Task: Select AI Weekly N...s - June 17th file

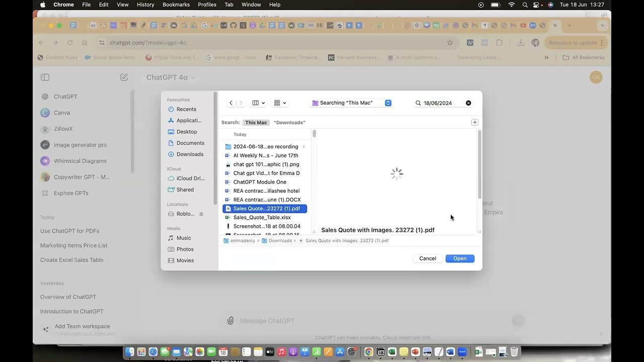Action: (x=265, y=155)
